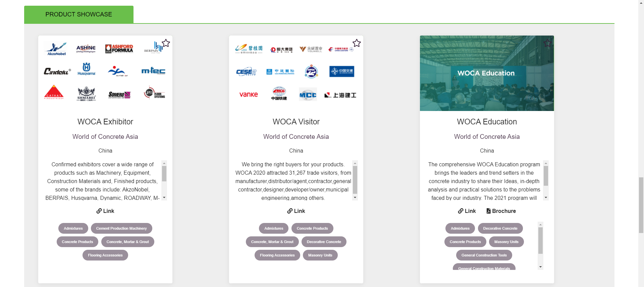The width and height of the screenshot is (644, 287).
Task: Select Concrete Products tag in Visitor card
Action: (312, 228)
